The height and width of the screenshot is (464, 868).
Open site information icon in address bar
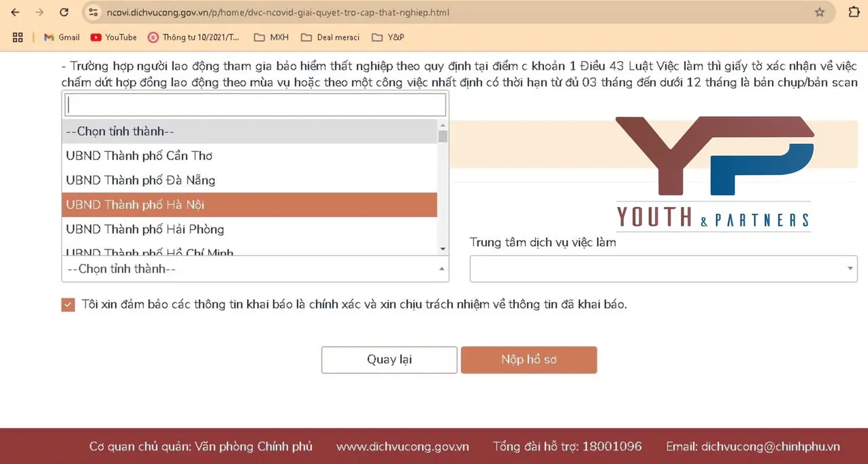[x=94, y=12]
